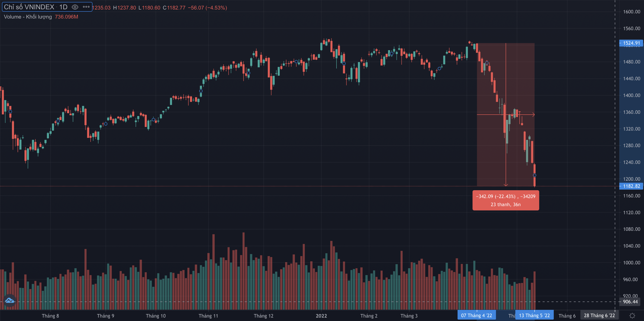The width and height of the screenshot is (644, 321).
Task: Click the circle marker on the latest candle
Action: tap(535, 175)
